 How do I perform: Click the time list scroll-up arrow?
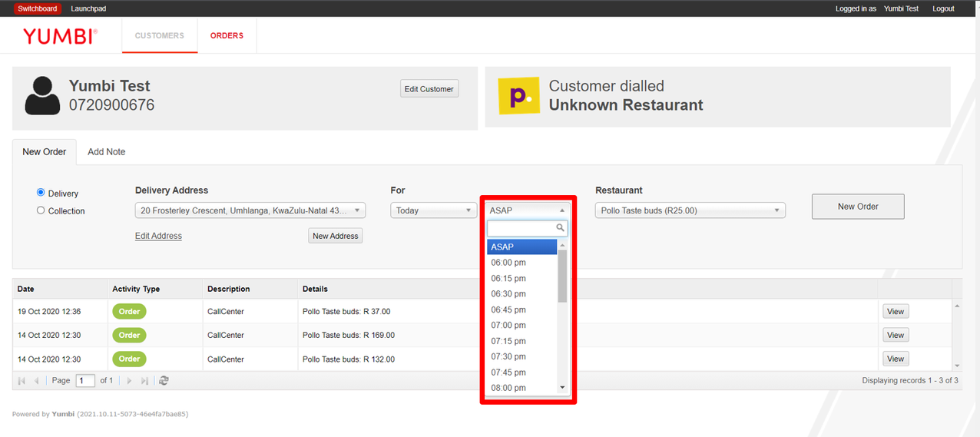tap(562, 244)
